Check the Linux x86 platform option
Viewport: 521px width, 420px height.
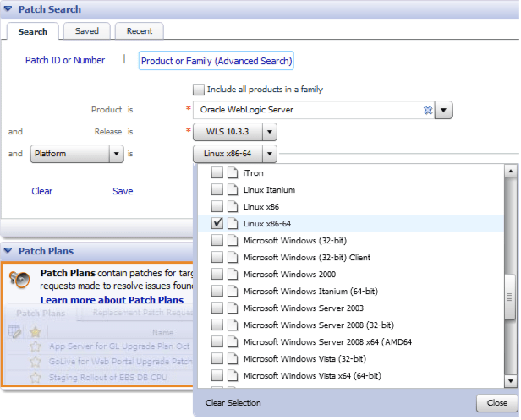217,206
